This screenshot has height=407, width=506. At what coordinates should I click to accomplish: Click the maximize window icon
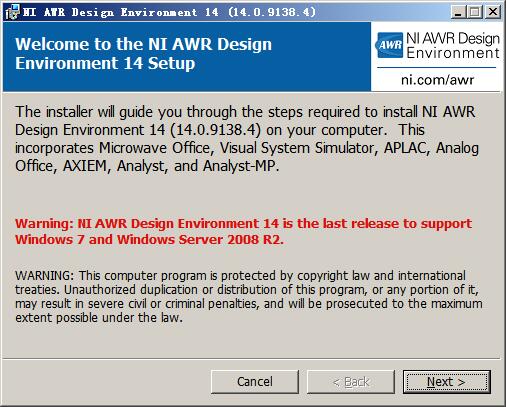pos(475,12)
